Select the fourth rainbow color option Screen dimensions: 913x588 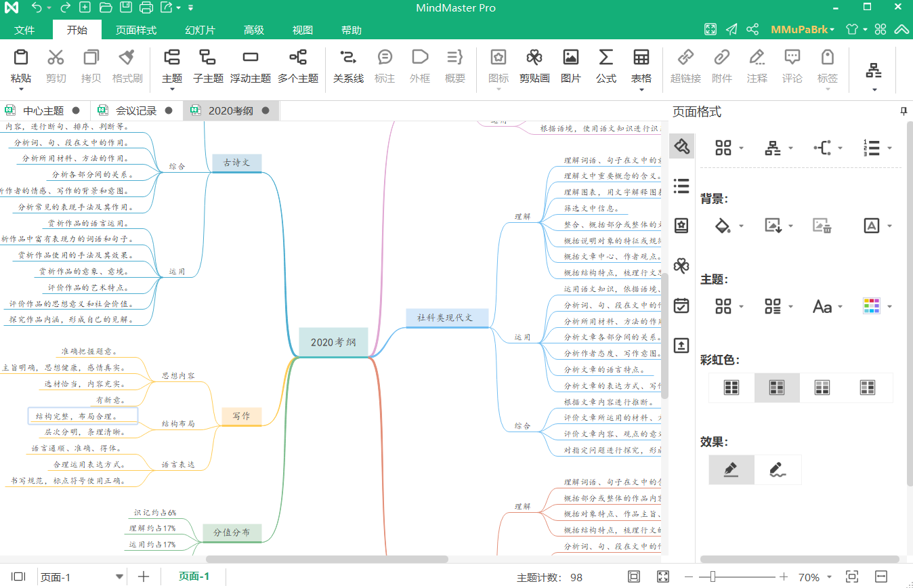click(x=868, y=387)
